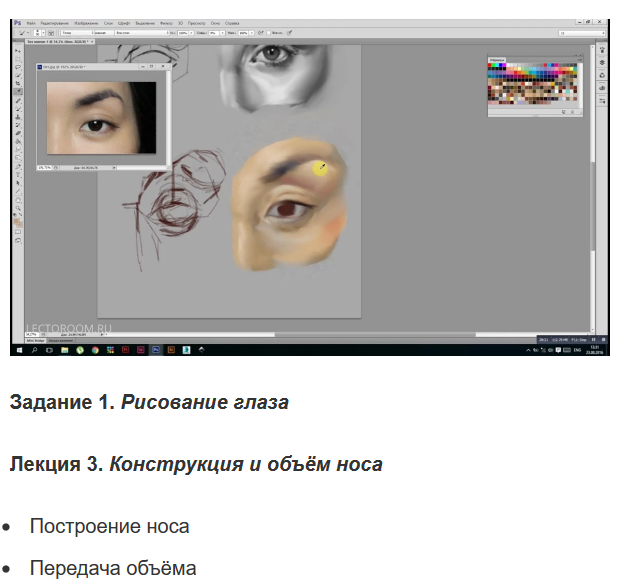Select the highlighted Eyedropper tool
This screenshot has width=636, height=586.
pyautogui.click(x=18, y=92)
